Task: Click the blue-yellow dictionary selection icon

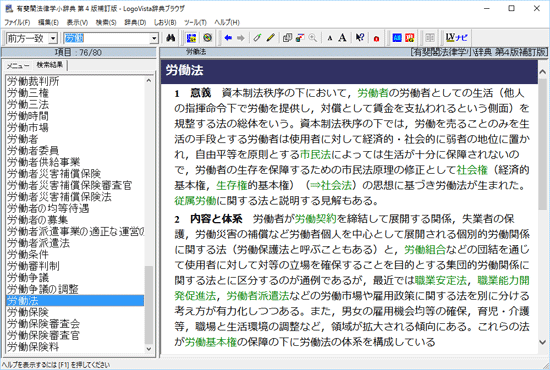Action: tap(192, 38)
